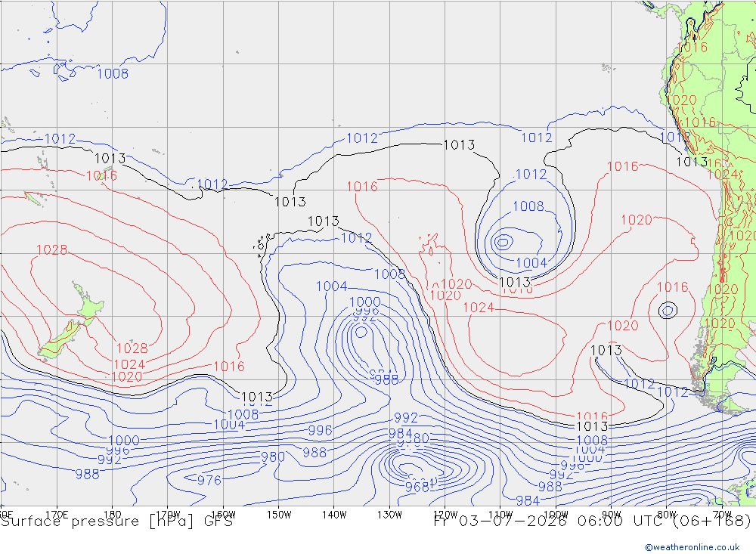This screenshot has height=554, width=756.
Task: Click the 1008 contour label near Pacific islands
Action: pyautogui.click(x=113, y=74)
